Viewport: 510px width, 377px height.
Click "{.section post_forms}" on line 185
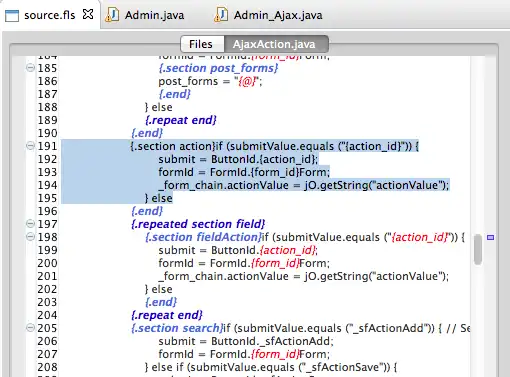(218, 68)
